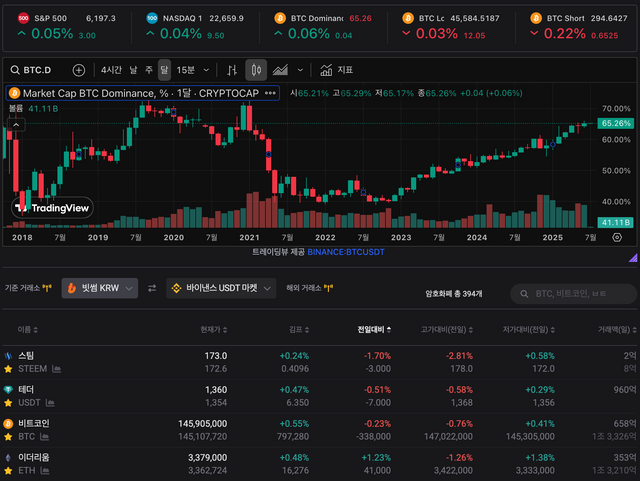The height and width of the screenshot is (481, 640).
Task: Click the 65.26% price label on the axis
Action: [616, 123]
